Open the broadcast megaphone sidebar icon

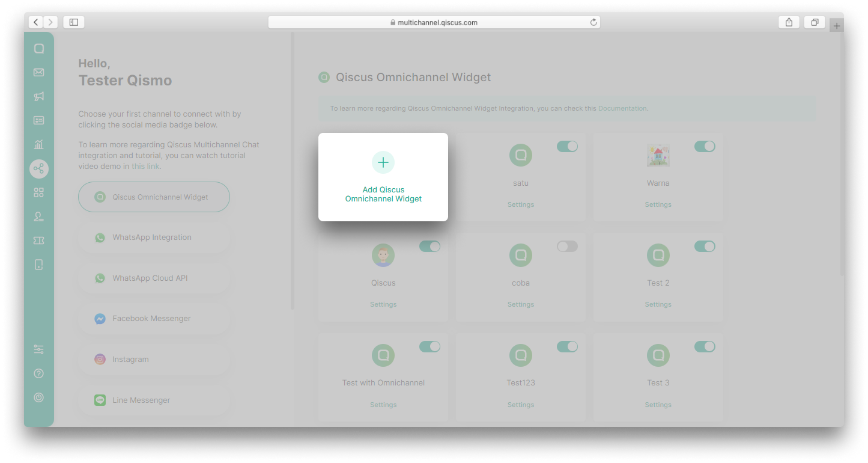click(x=39, y=97)
